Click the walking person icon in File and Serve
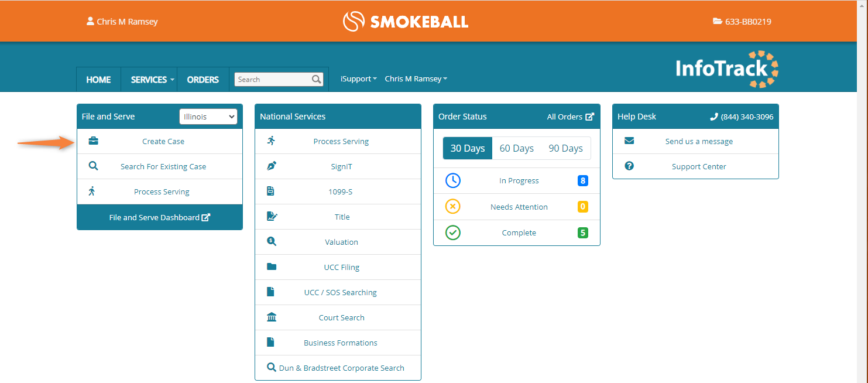The height and width of the screenshot is (383, 868). tap(92, 191)
